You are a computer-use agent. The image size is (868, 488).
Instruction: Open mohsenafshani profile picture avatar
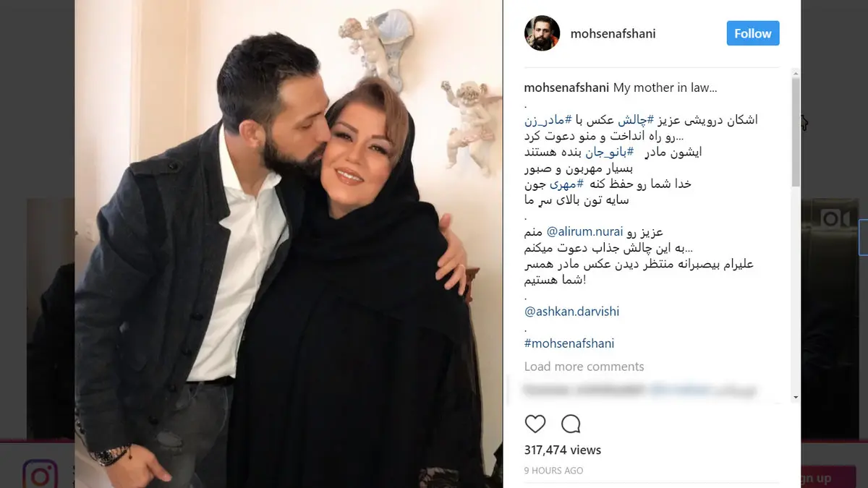click(542, 33)
